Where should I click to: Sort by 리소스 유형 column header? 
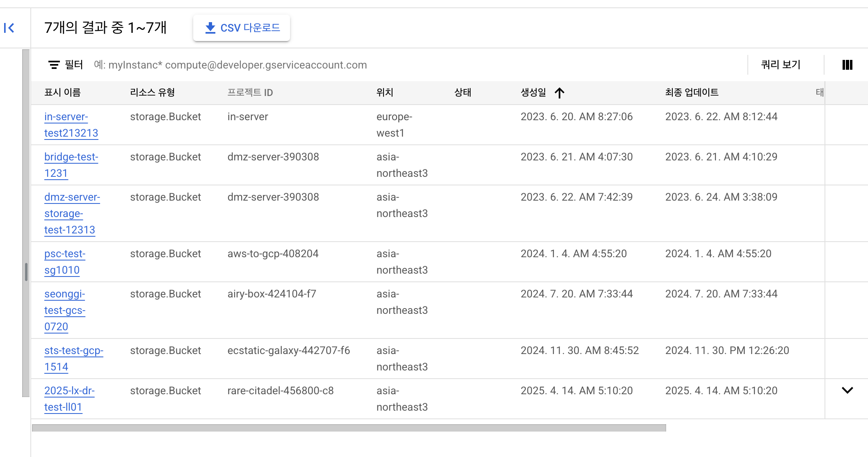point(152,93)
